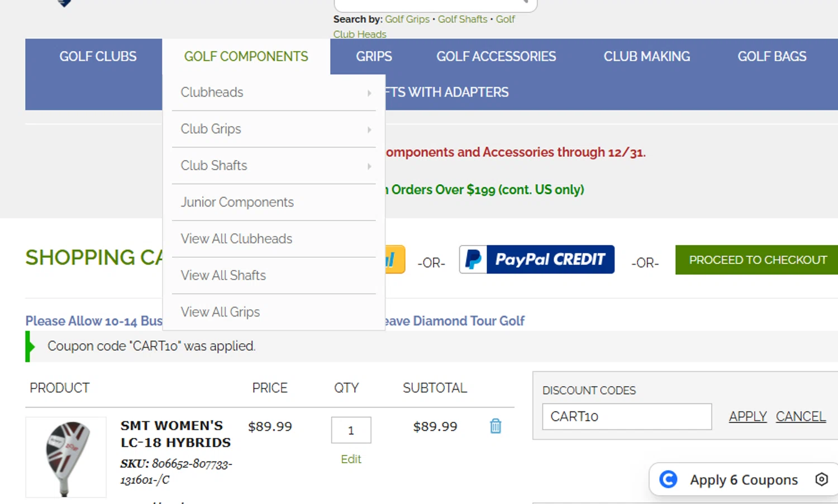Choose Club Shafts in the dropdown
838x504 pixels.
coord(274,166)
